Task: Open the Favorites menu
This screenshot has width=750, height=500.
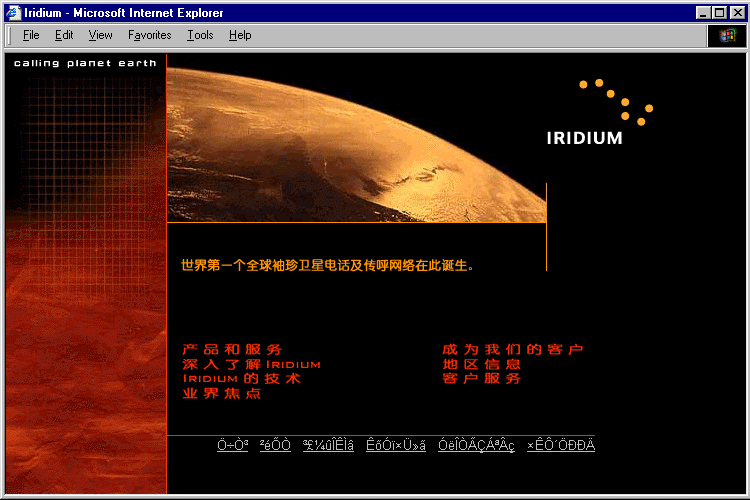Action: (x=149, y=35)
